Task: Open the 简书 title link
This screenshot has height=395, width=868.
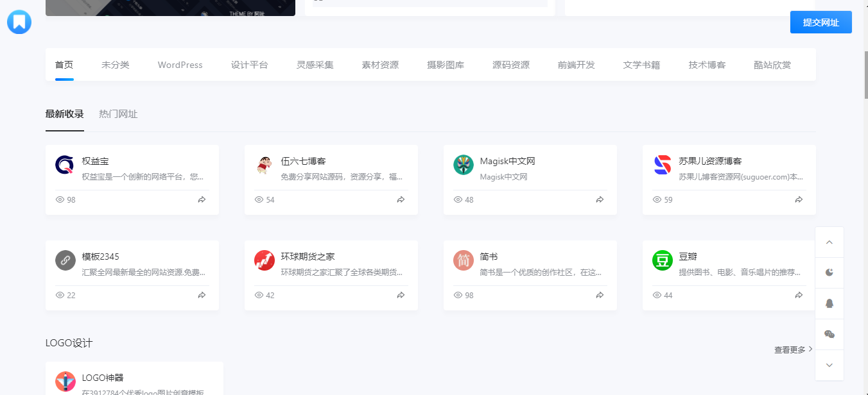Action: 489,256
